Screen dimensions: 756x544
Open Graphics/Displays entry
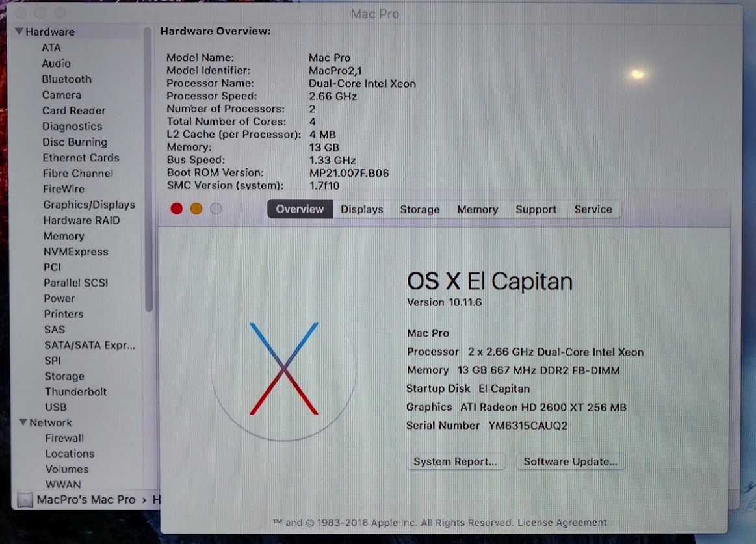pyautogui.click(x=88, y=205)
